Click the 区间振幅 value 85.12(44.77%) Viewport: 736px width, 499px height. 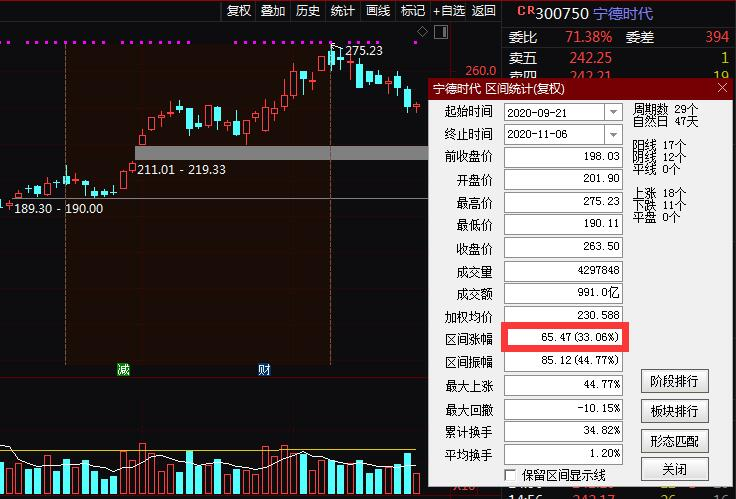click(563, 361)
